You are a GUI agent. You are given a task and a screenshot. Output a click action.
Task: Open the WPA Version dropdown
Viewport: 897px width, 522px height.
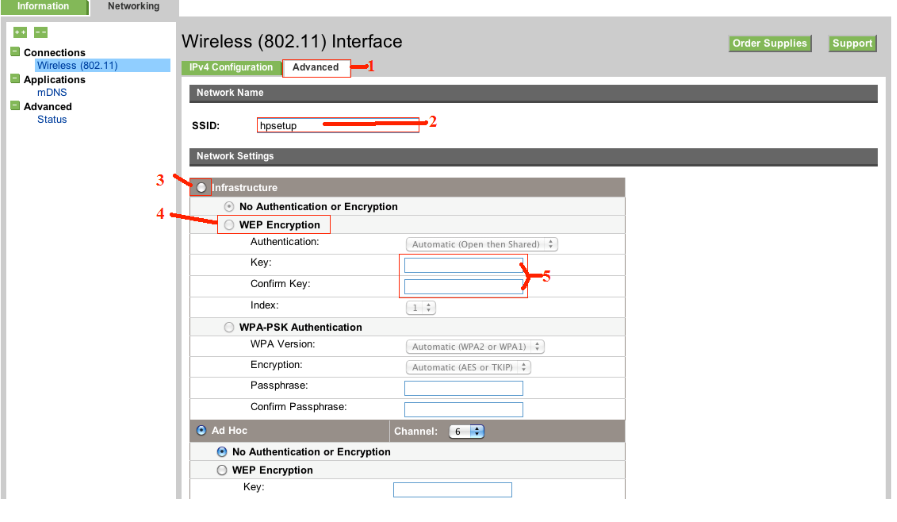475,347
